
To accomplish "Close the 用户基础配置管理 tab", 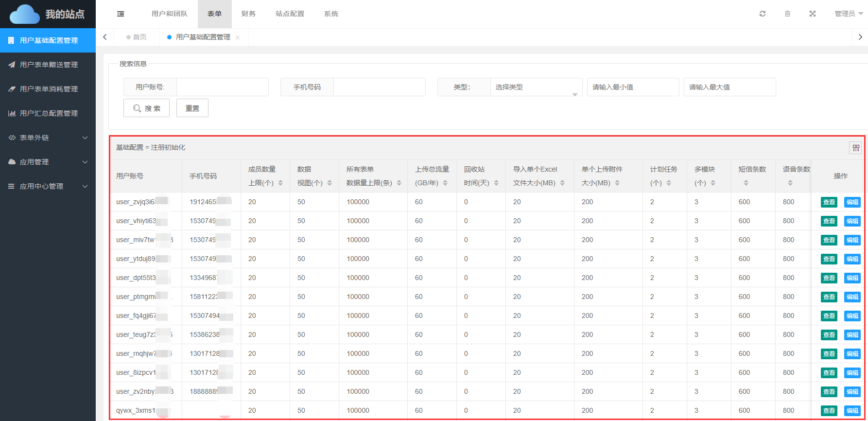I will click(238, 37).
